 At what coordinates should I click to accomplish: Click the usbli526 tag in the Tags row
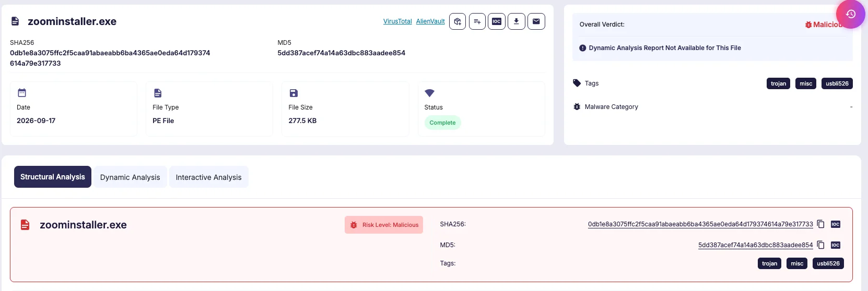click(x=837, y=83)
